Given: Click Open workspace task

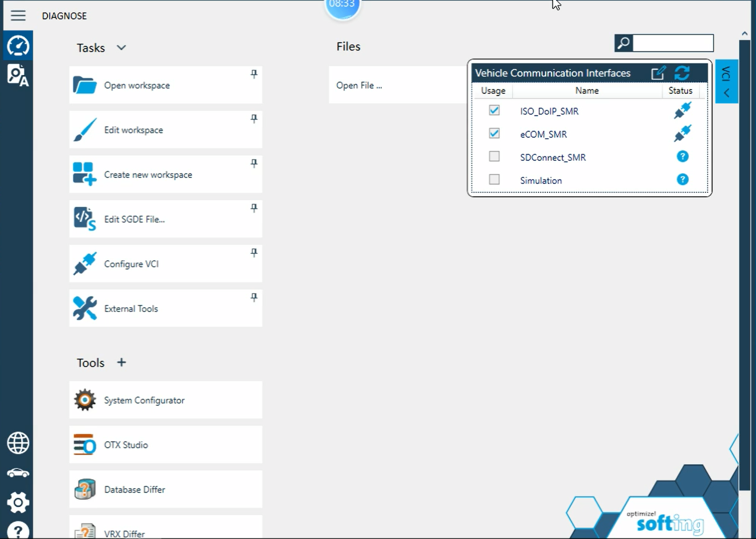Looking at the screenshot, I should [166, 85].
